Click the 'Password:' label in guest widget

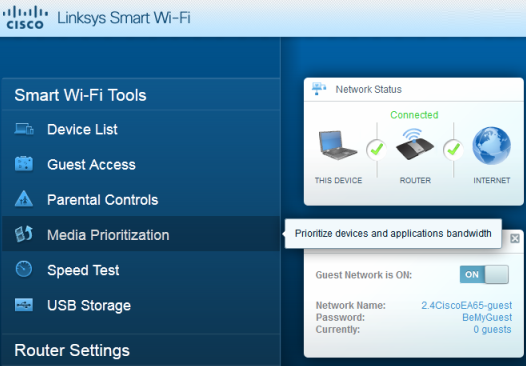340,317
